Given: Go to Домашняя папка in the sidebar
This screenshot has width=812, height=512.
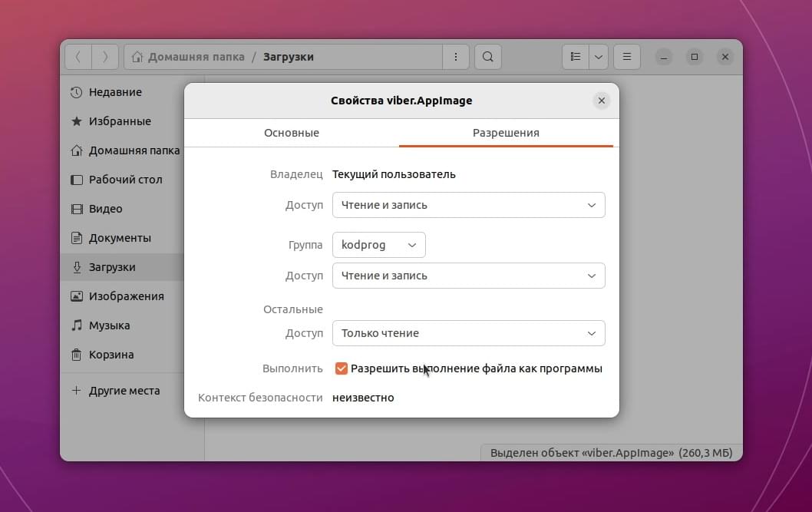Looking at the screenshot, I should click(122, 150).
